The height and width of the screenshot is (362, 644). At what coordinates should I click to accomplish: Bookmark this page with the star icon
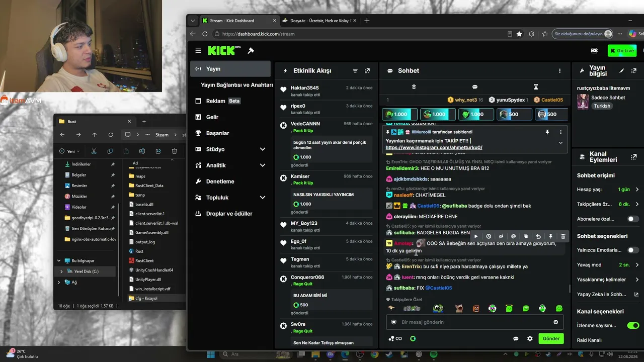519,34
